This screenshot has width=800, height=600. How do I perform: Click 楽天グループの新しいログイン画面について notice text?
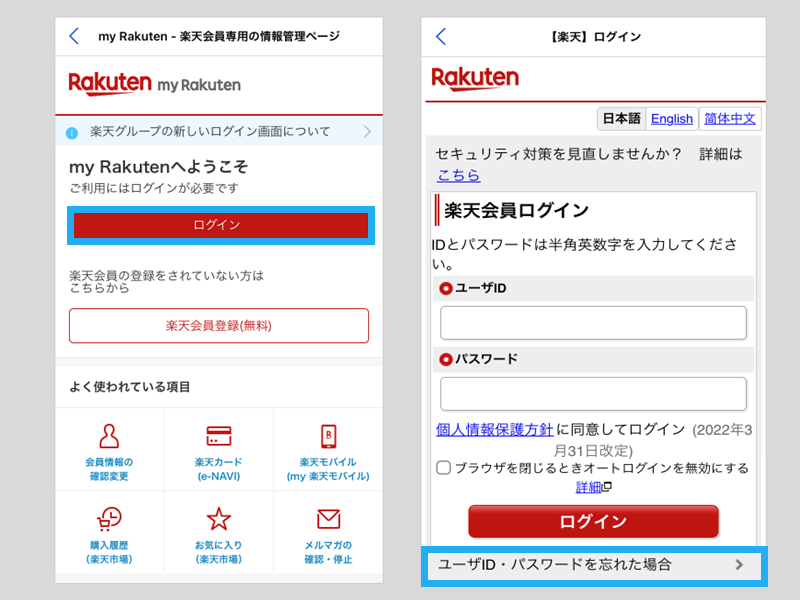point(210,132)
